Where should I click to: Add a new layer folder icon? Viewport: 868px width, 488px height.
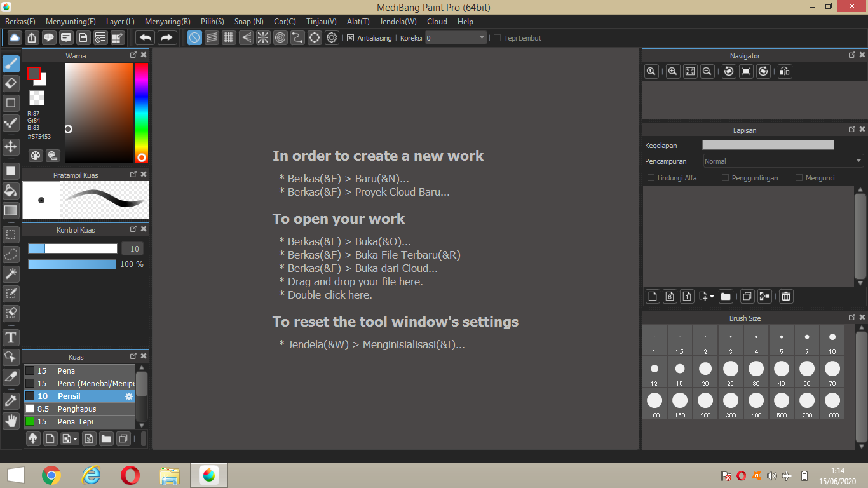coord(726,296)
